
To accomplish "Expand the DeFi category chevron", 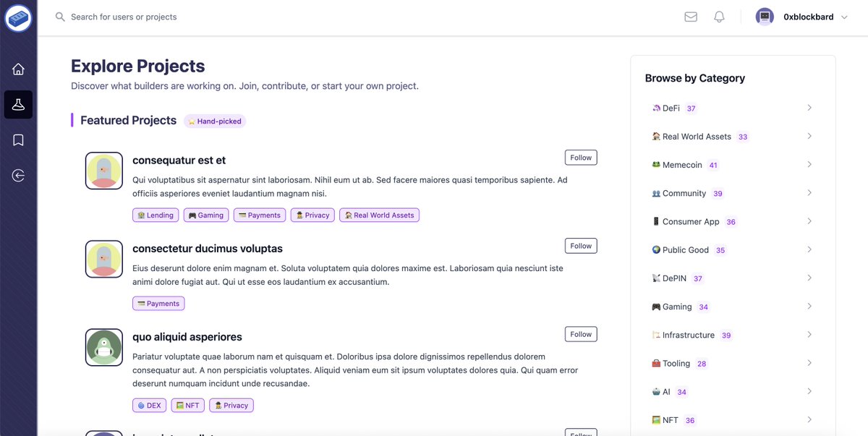I will (809, 107).
